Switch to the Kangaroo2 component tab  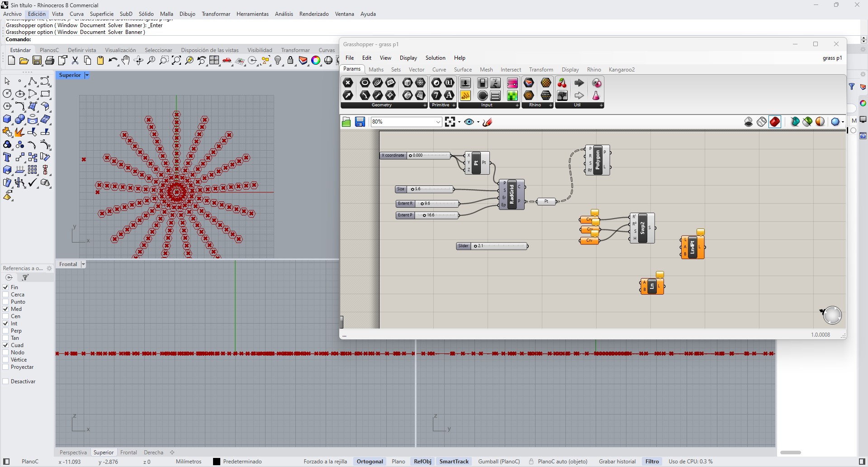click(x=621, y=70)
